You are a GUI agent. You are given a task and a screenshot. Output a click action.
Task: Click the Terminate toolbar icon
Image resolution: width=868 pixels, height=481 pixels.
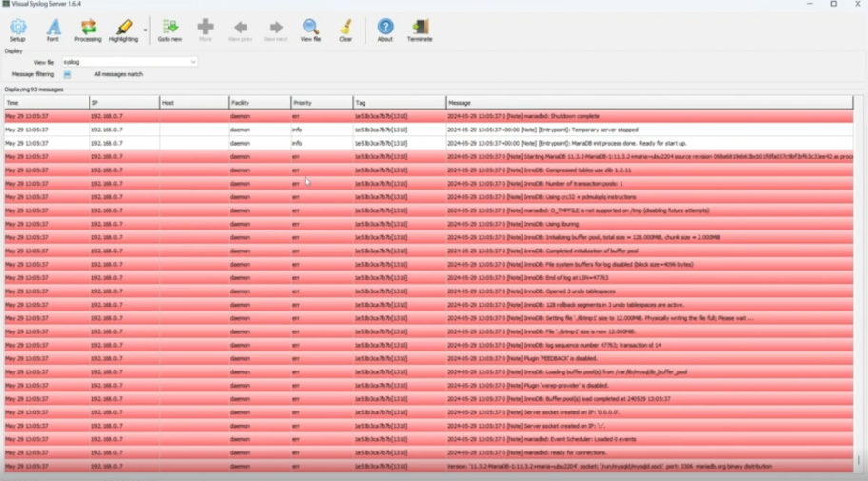[x=420, y=30]
